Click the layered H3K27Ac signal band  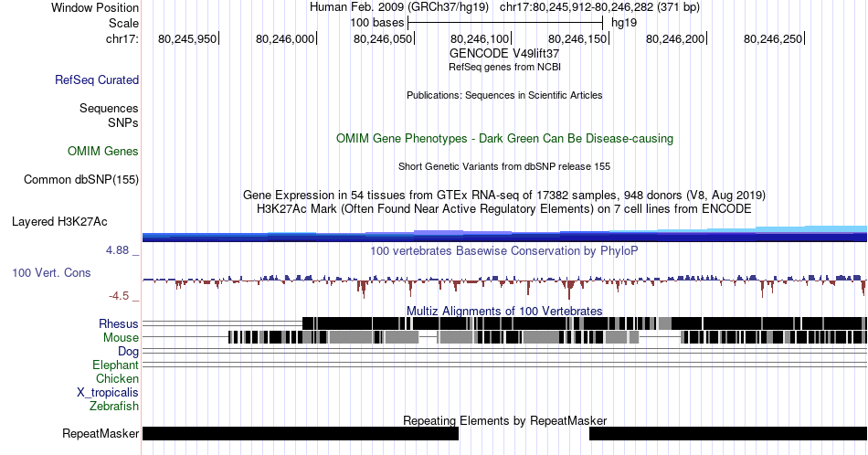[x=504, y=235]
